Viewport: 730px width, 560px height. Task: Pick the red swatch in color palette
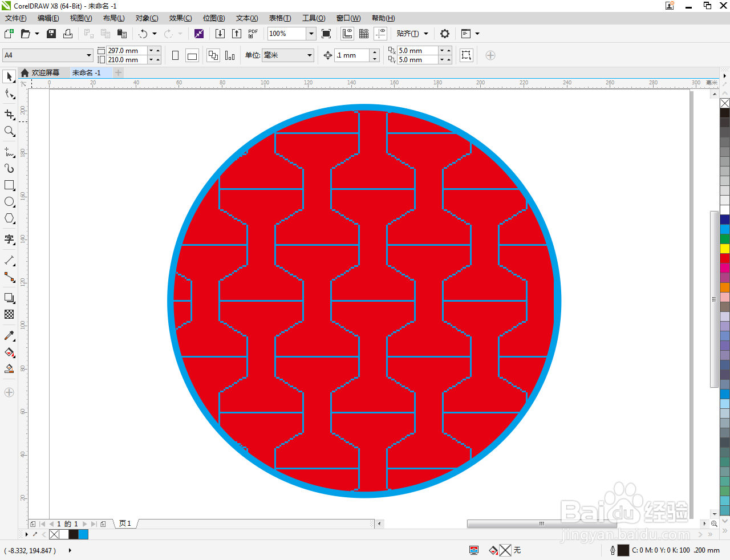coord(725,258)
